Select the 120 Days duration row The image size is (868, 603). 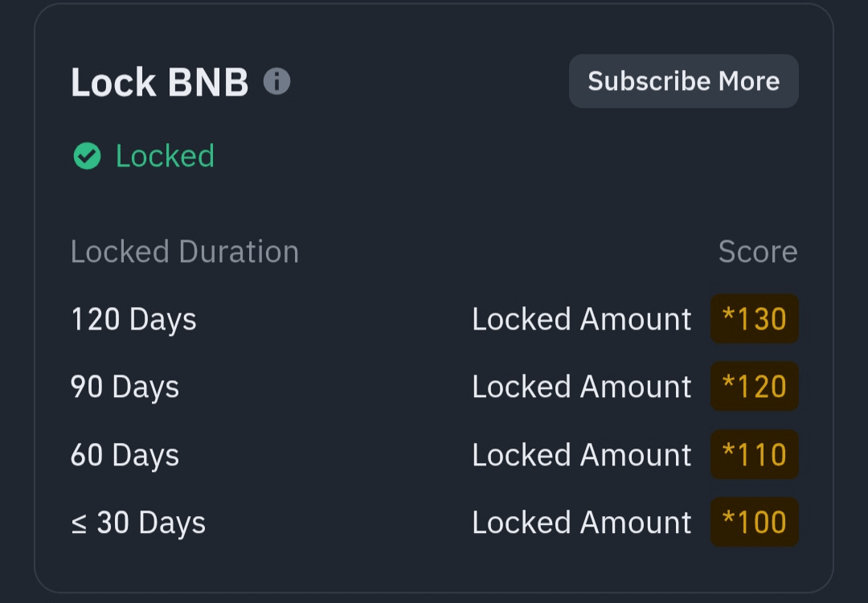point(133,319)
